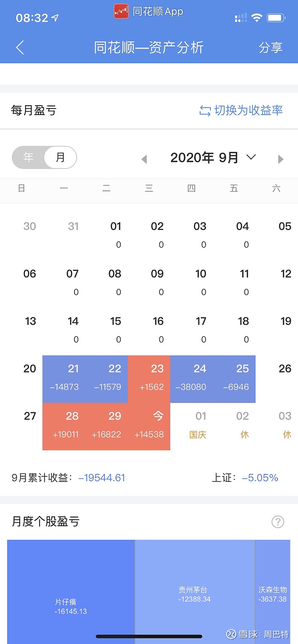Screen dimensions: 298x644
Task: Tap the Wi-Fi status icon
Action: [x=257, y=17]
